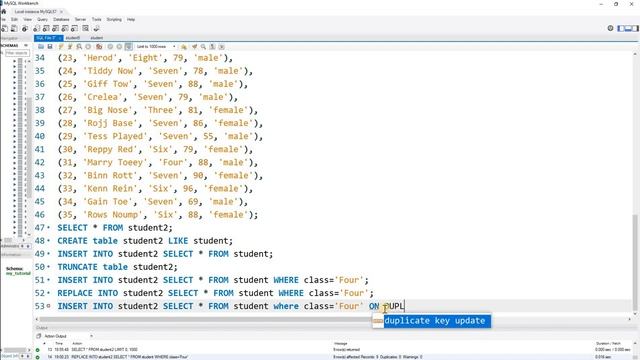Viewport: 640px width, 360px height.
Task: Beautify the SQL script broom icon
Action: pos(194,47)
